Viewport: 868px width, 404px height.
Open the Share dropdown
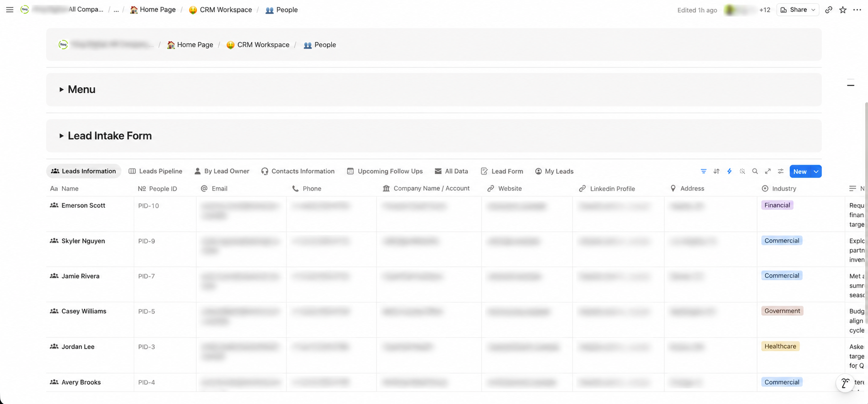pos(798,9)
